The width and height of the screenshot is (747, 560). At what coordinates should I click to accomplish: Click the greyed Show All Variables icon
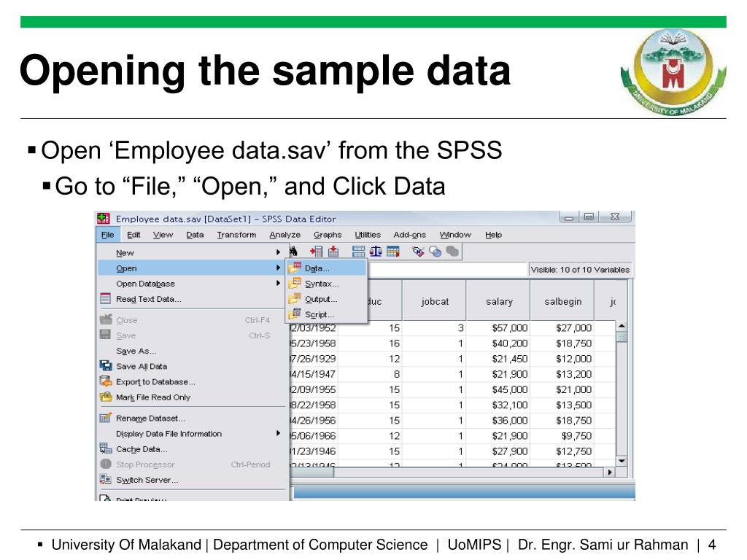pos(452,252)
